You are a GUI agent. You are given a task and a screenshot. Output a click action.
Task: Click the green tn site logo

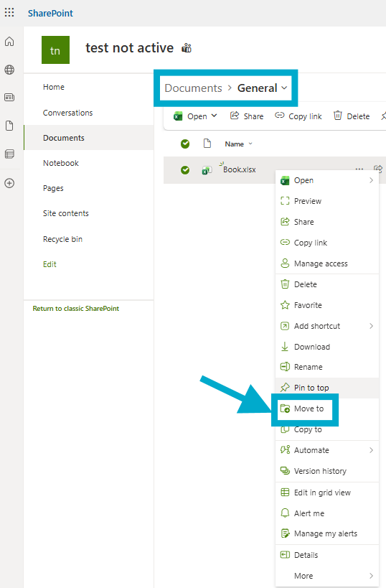coord(55,50)
